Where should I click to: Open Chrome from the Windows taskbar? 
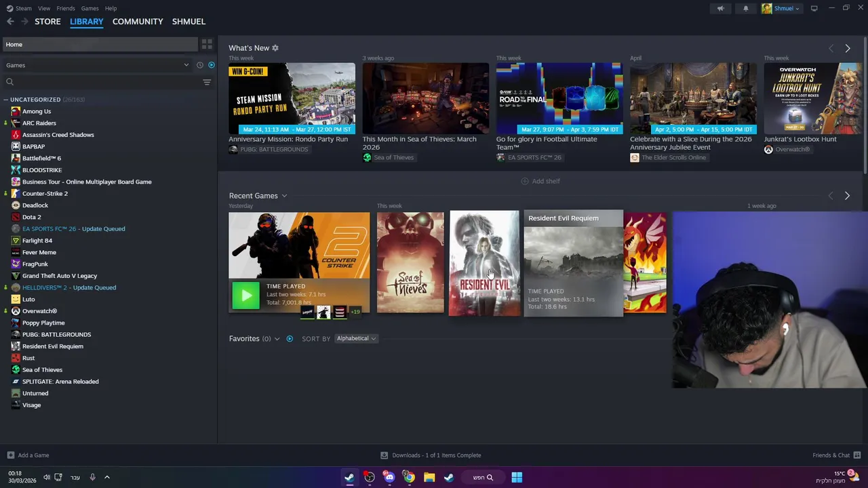click(x=409, y=477)
